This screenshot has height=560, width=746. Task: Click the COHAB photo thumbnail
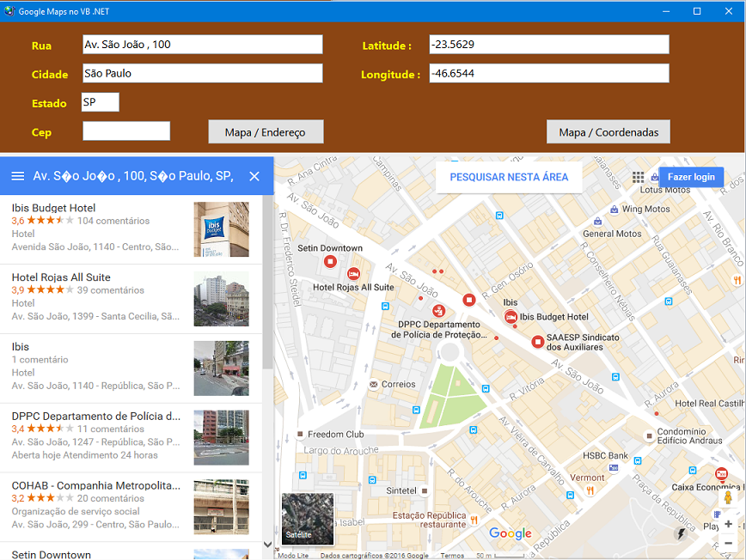tap(221, 507)
